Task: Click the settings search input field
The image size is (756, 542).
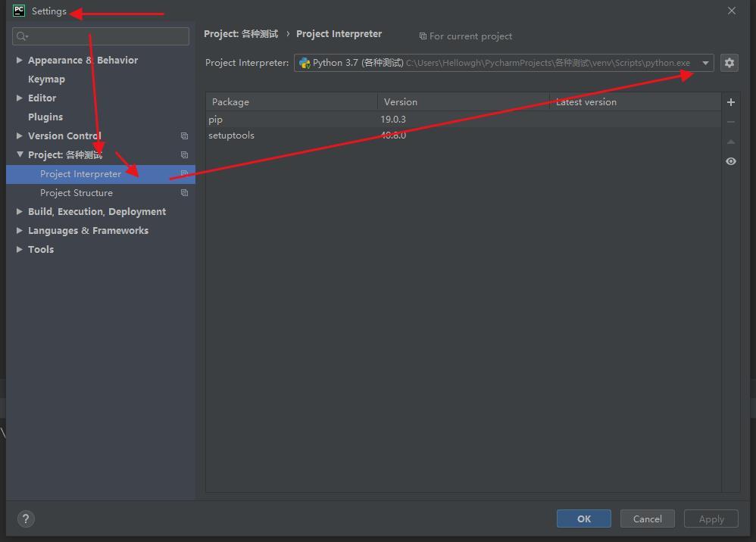Action: coord(101,36)
